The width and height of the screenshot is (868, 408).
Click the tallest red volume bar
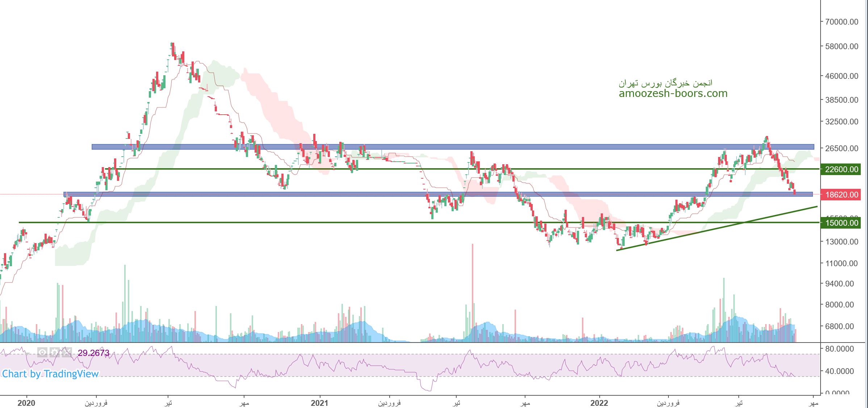pos(473,282)
